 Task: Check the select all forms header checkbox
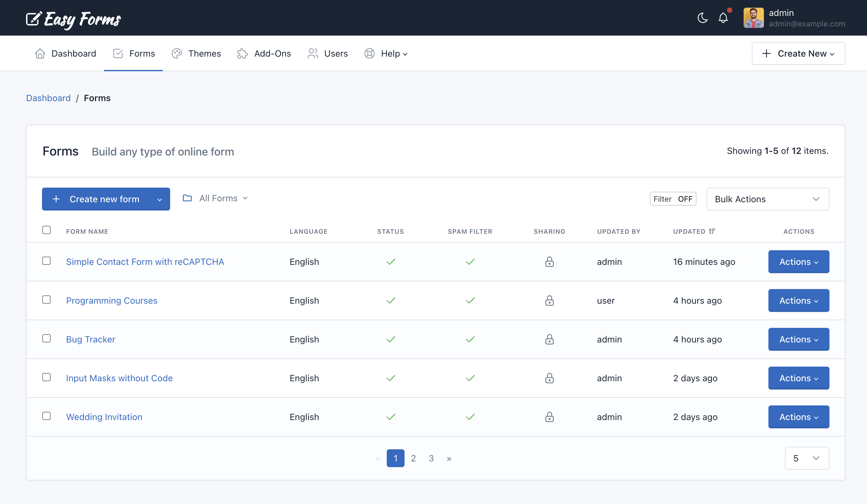click(x=46, y=230)
